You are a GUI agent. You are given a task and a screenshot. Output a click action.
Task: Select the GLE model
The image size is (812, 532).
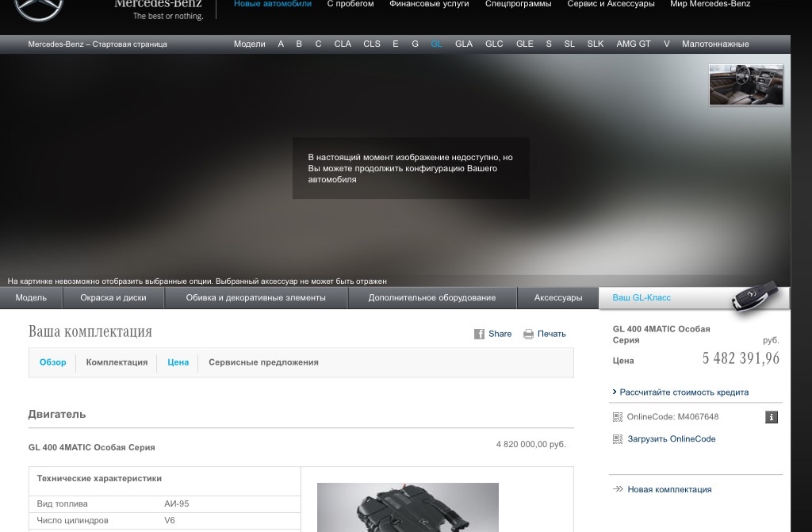point(525,44)
